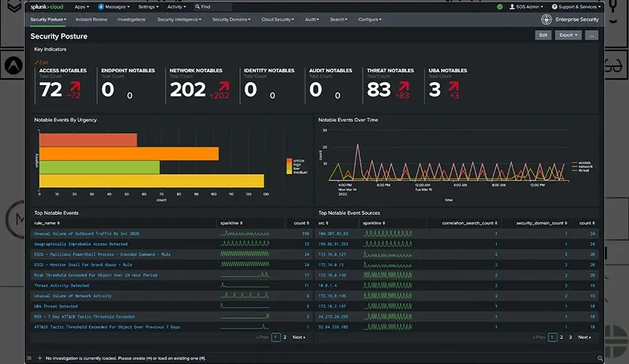Click the splunk>cloud logo
The image size is (629, 364).
tap(47, 7)
